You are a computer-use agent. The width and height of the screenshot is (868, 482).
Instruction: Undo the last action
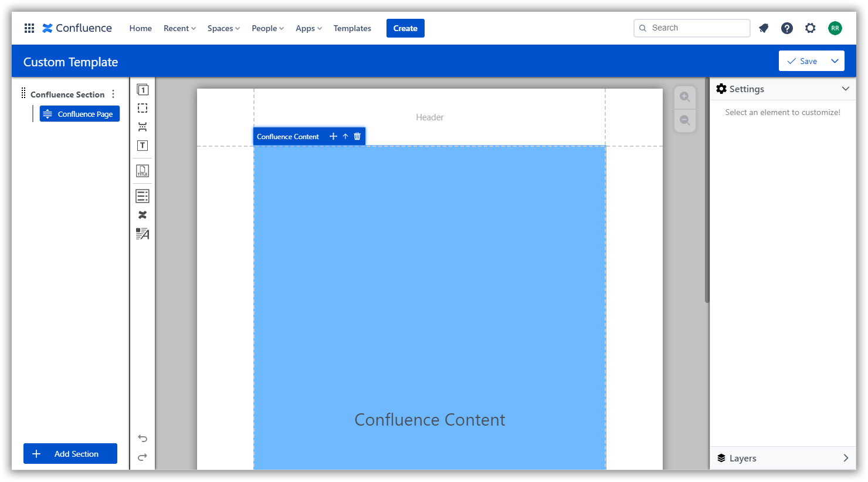[143, 439]
